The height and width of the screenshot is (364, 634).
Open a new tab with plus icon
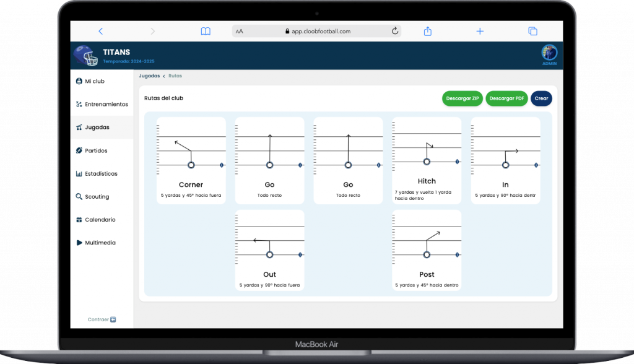[479, 31]
